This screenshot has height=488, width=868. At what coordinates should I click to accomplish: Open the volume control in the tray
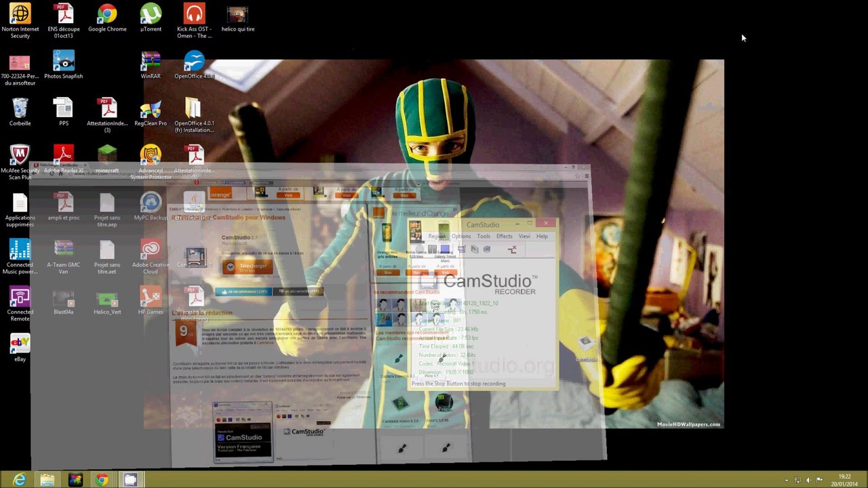click(x=808, y=481)
